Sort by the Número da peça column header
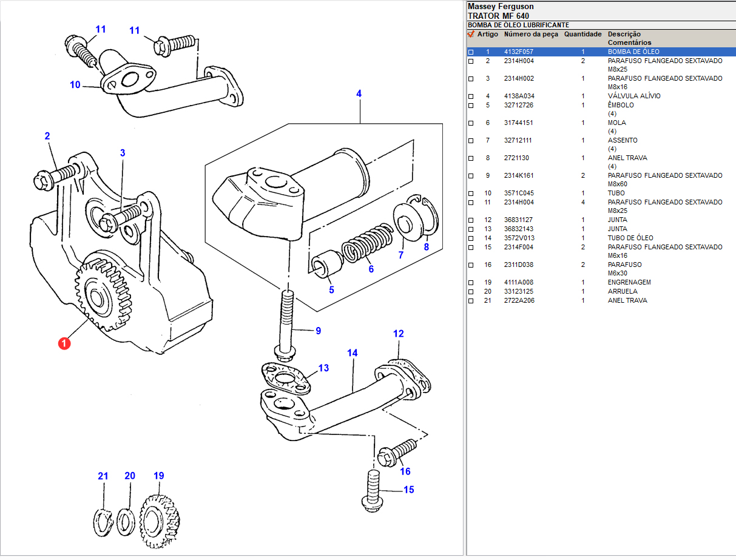 point(531,35)
